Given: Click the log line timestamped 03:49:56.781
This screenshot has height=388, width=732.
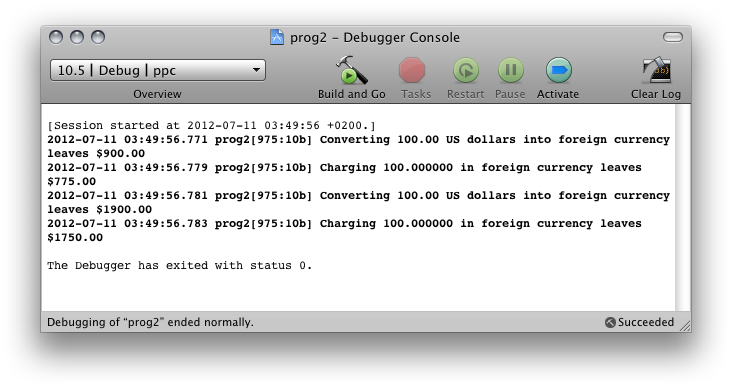Looking at the screenshot, I should pos(359,203).
